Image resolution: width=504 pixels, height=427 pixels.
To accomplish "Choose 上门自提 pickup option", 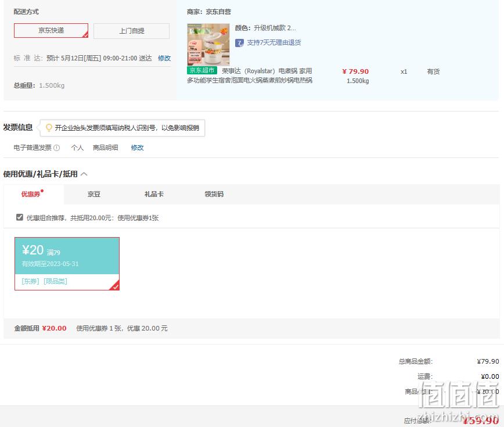I will pyautogui.click(x=131, y=31).
